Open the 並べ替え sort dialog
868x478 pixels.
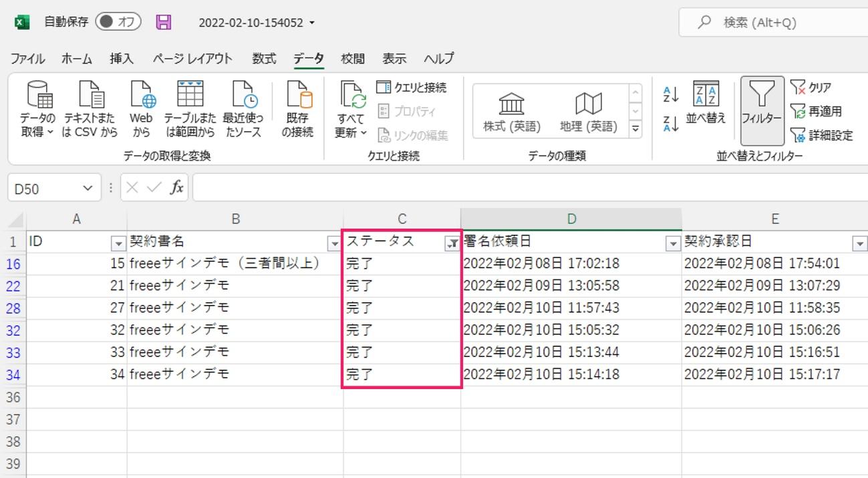(706, 102)
